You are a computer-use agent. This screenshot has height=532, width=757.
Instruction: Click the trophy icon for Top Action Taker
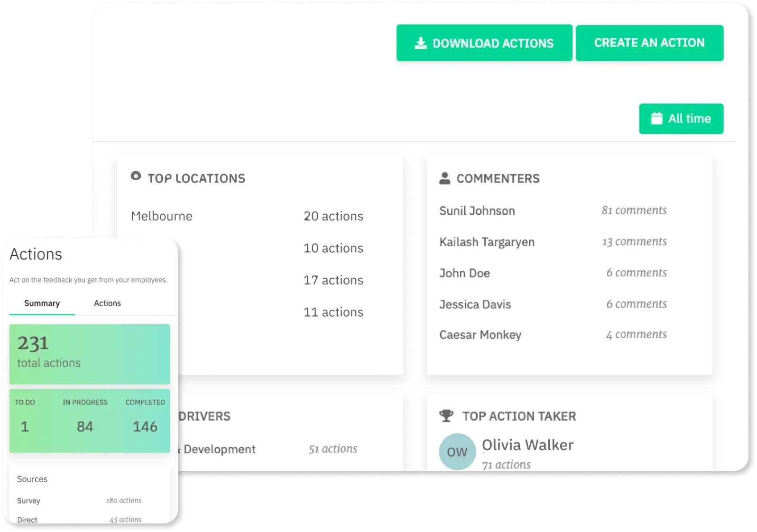446,416
